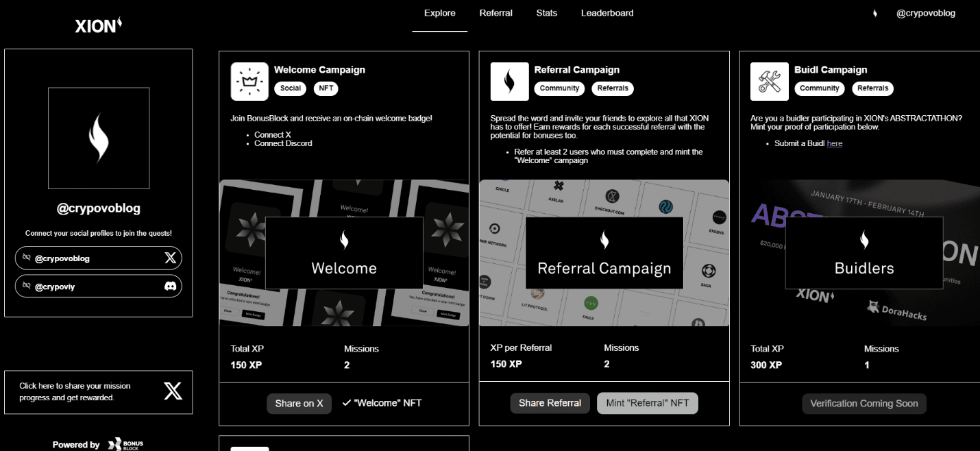Unlink the @crypovoblog X account icon

(26, 258)
